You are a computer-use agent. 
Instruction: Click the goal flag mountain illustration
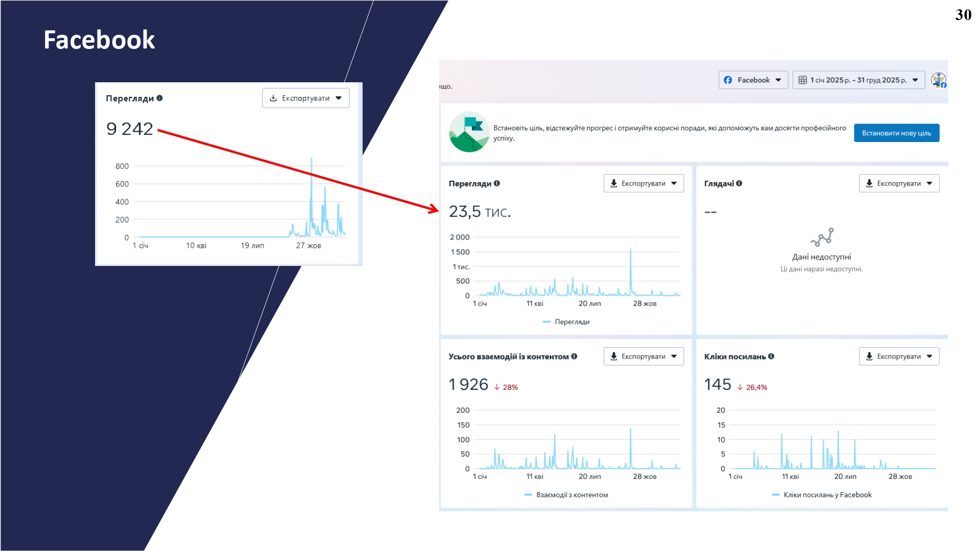[x=469, y=132]
